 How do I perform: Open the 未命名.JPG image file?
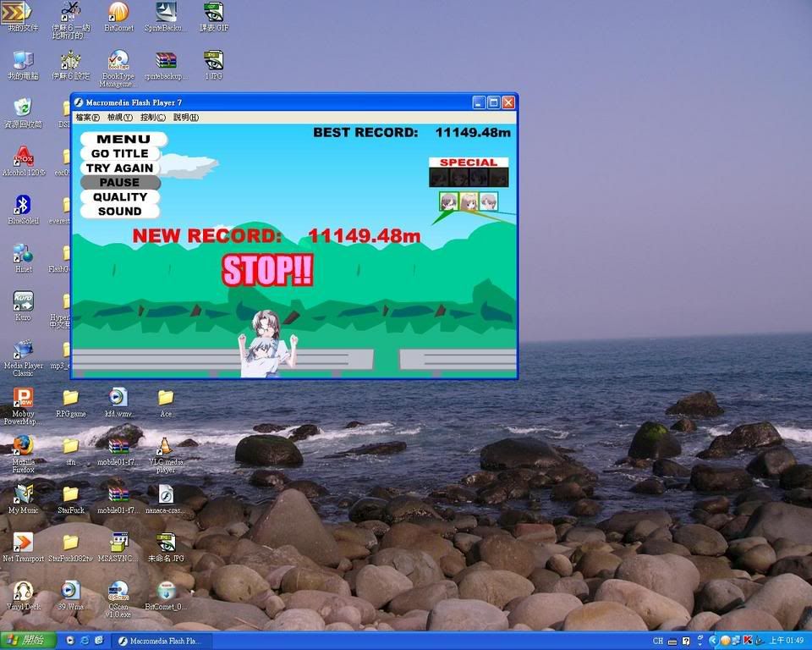(x=166, y=547)
